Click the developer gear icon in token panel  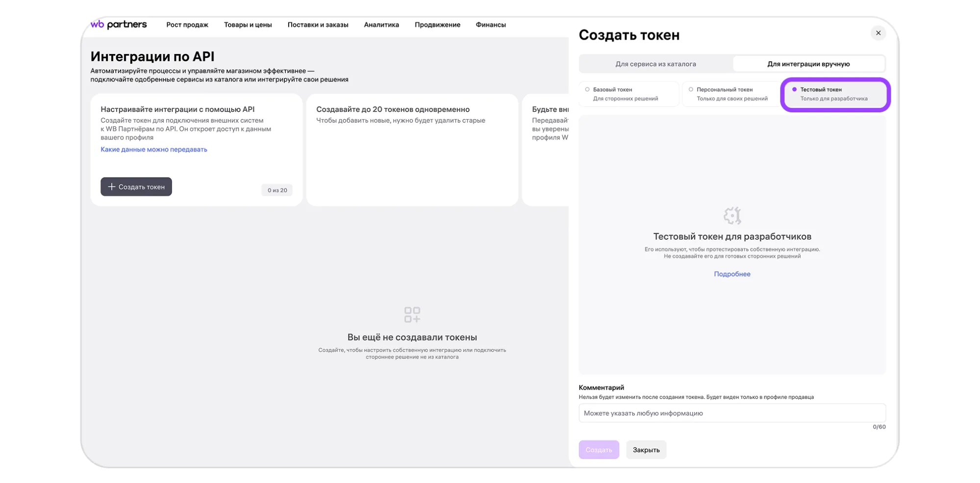(x=732, y=215)
